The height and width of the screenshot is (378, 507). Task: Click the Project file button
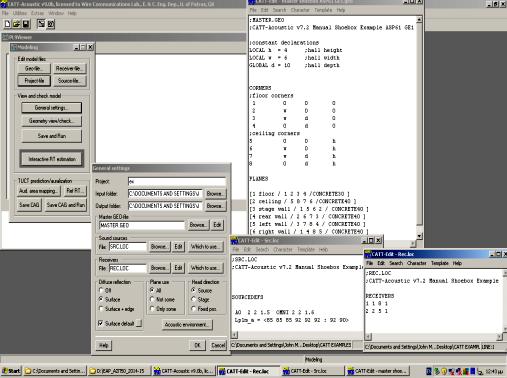34,81
